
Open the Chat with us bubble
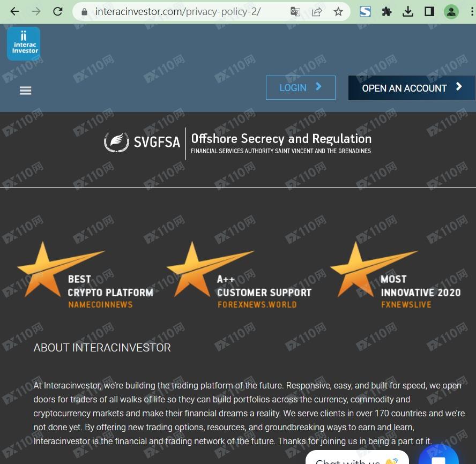click(357, 458)
